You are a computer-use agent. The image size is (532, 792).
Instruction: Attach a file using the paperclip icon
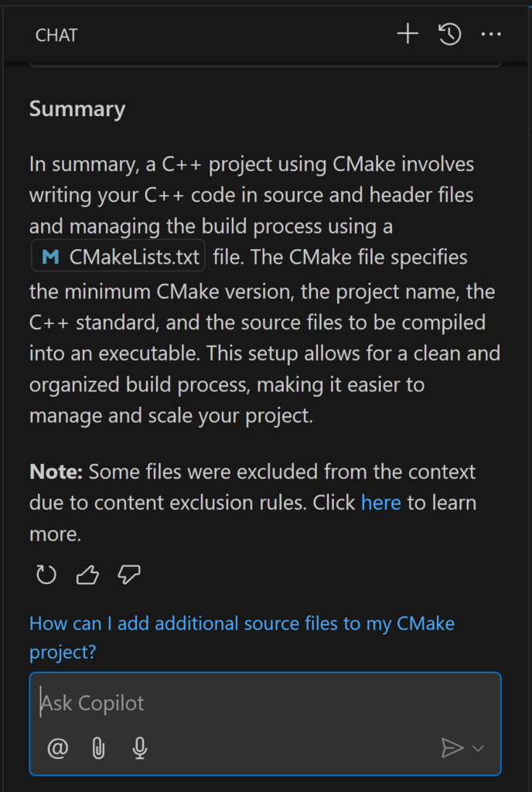98,748
